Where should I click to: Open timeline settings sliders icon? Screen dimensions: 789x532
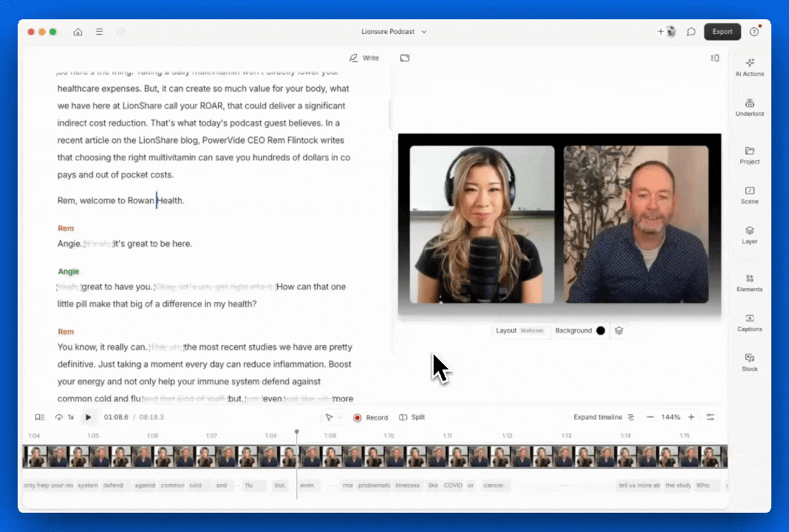coord(711,417)
